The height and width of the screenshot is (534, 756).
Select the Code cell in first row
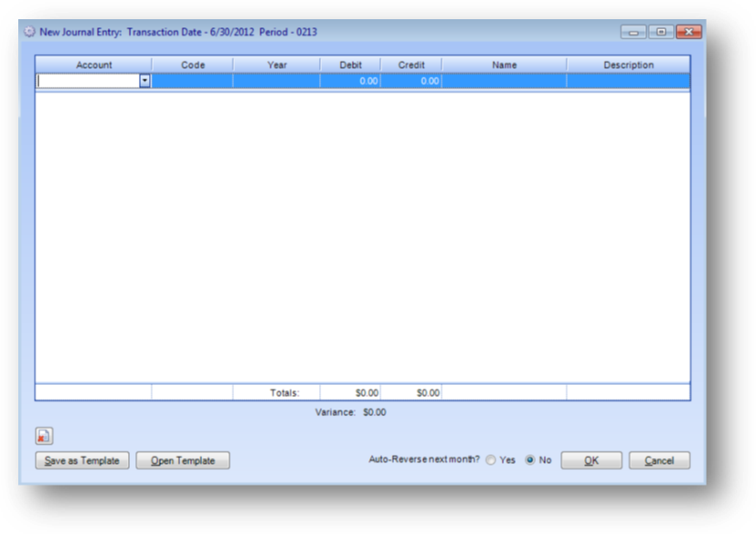pos(192,81)
